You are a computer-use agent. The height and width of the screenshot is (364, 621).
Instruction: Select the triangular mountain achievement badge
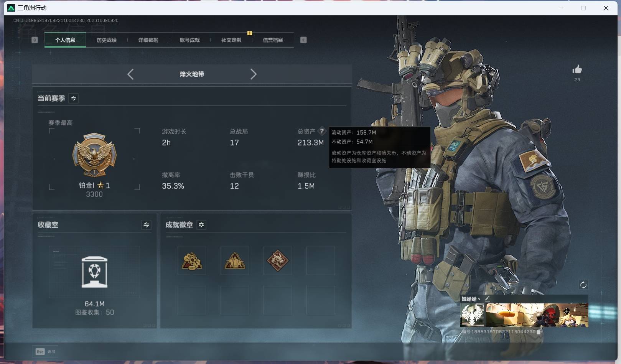[235, 261]
